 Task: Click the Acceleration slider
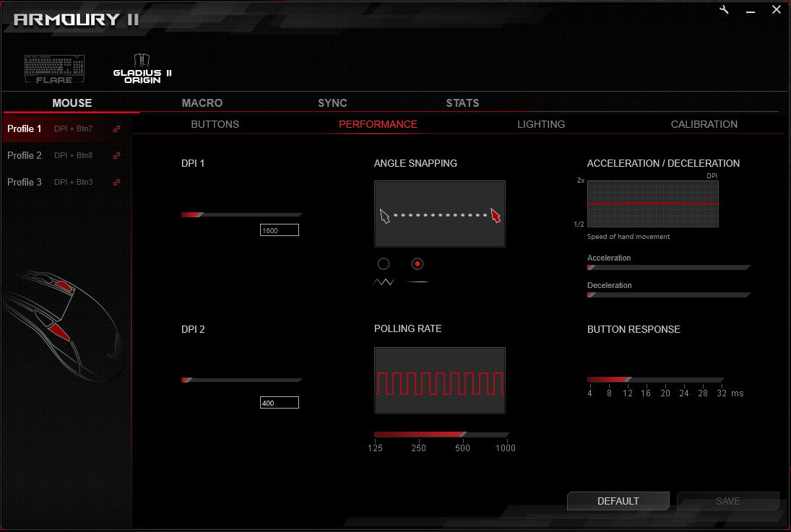tap(669, 267)
